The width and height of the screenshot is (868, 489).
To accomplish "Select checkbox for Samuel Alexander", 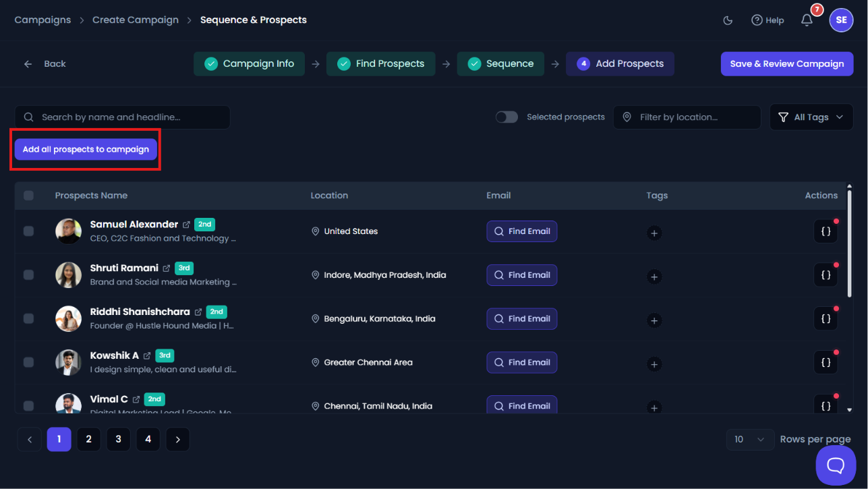I will tap(28, 231).
